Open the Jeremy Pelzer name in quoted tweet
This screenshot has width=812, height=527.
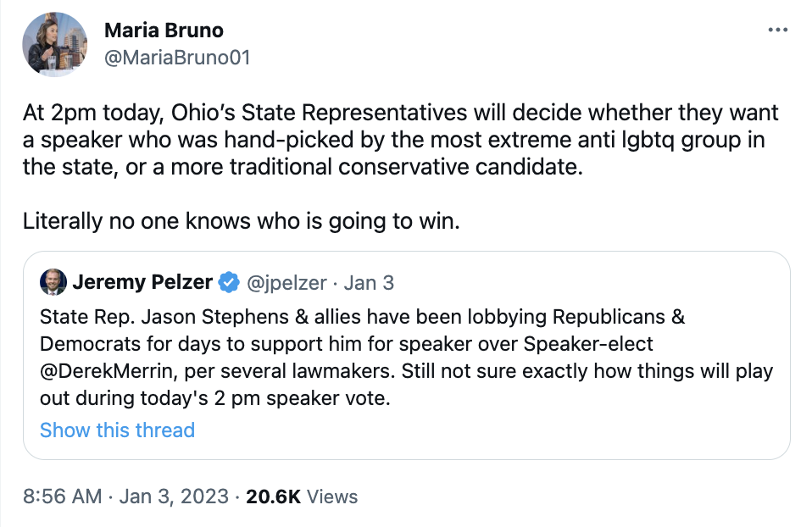pyautogui.click(x=142, y=283)
